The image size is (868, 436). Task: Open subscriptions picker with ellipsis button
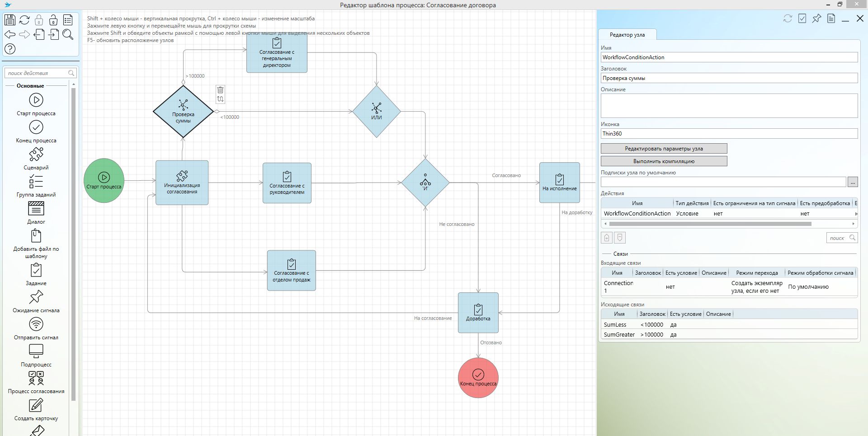pyautogui.click(x=852, y=182)
